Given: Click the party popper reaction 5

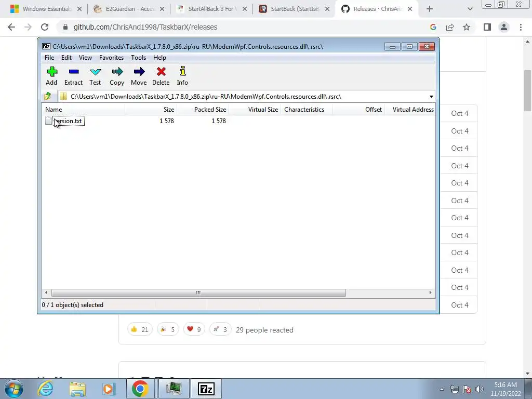Looking at the screenshot, I should [168, 329].
